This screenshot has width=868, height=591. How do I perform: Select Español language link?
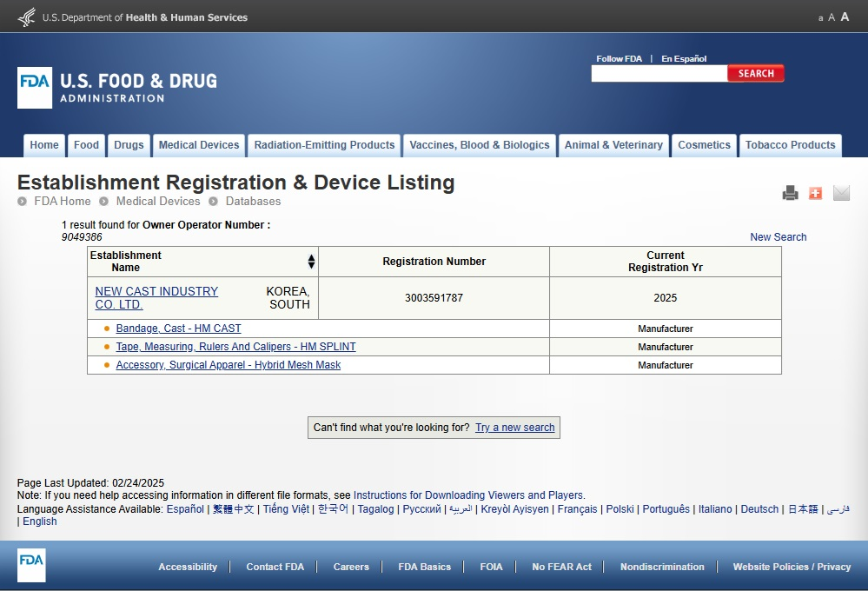click(x=185, y=509)
